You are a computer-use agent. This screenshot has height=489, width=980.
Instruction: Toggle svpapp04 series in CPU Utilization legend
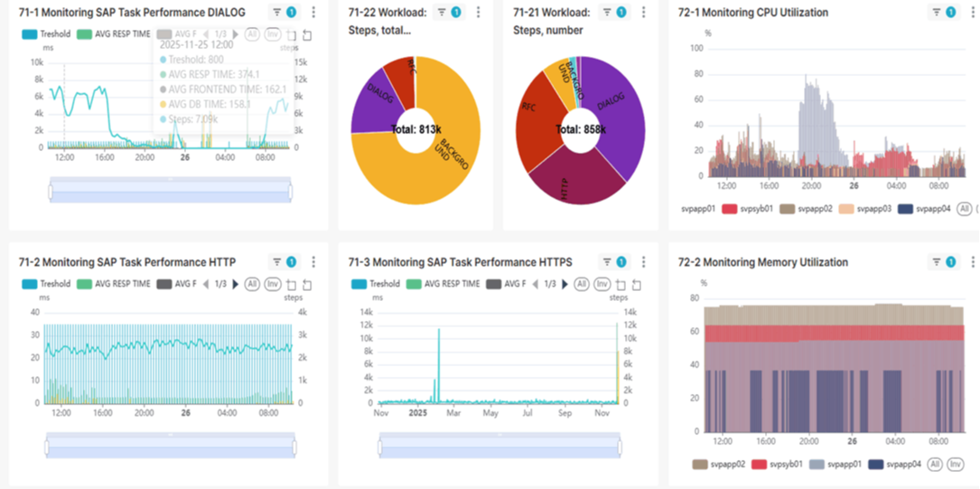pyautogui.click(x=924, y=209)
